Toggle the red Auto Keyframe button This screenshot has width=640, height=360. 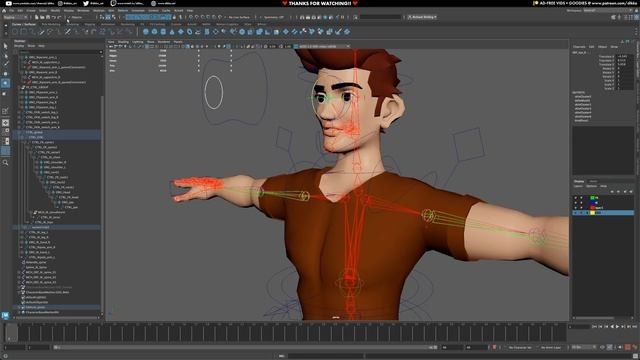[x=628, y=347]
